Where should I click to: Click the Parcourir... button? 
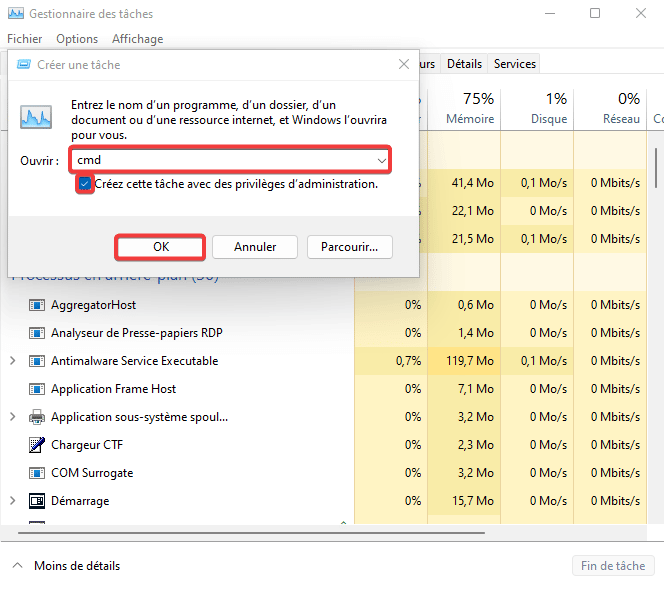pos(350,247)
